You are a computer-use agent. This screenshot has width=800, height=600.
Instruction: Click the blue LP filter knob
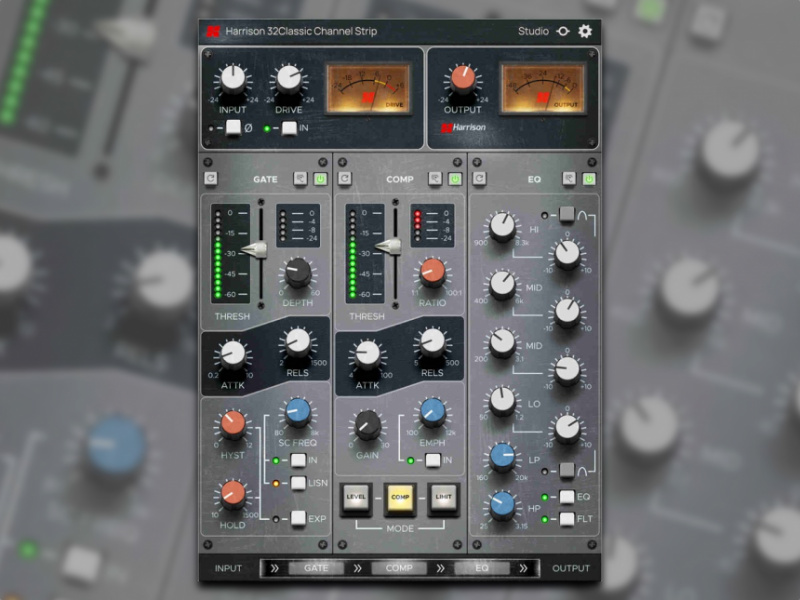click(502, 456)
